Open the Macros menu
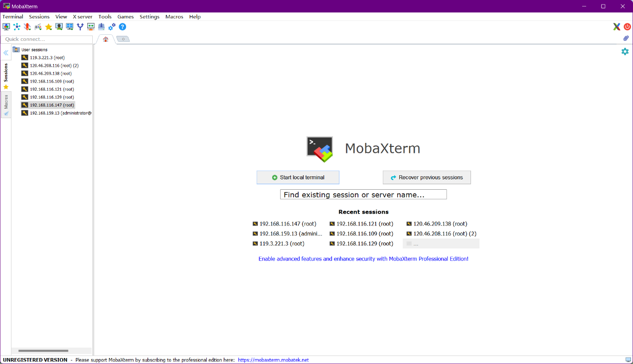 pyautogui.click(x=174, y=16)
